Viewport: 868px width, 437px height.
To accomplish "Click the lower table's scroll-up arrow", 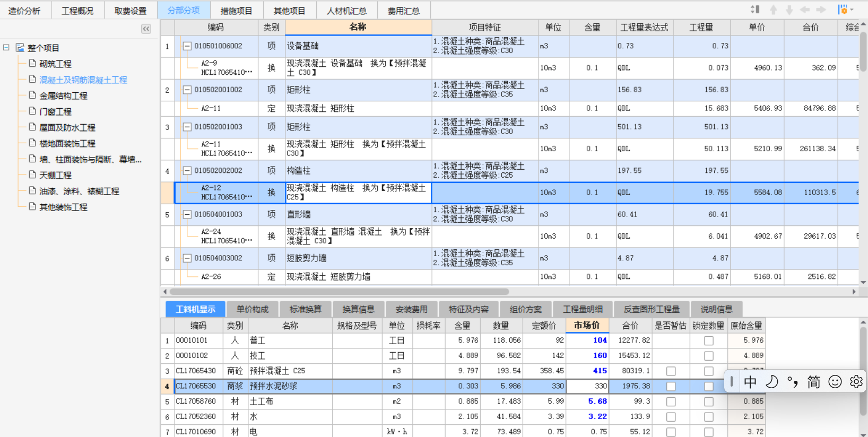I will (x=863, y=322).
